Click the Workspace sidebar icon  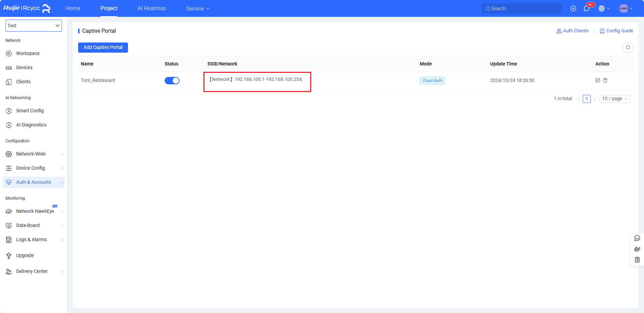pos(9,54)
